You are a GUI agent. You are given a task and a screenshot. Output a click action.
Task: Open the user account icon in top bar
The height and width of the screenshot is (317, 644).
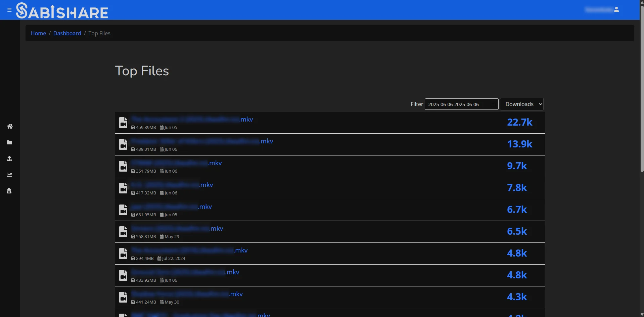point(616,9)
